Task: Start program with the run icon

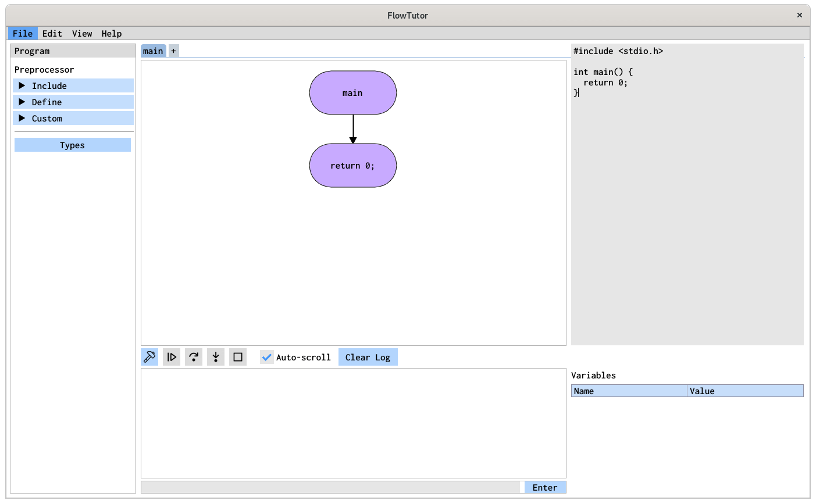Action: 172,357
